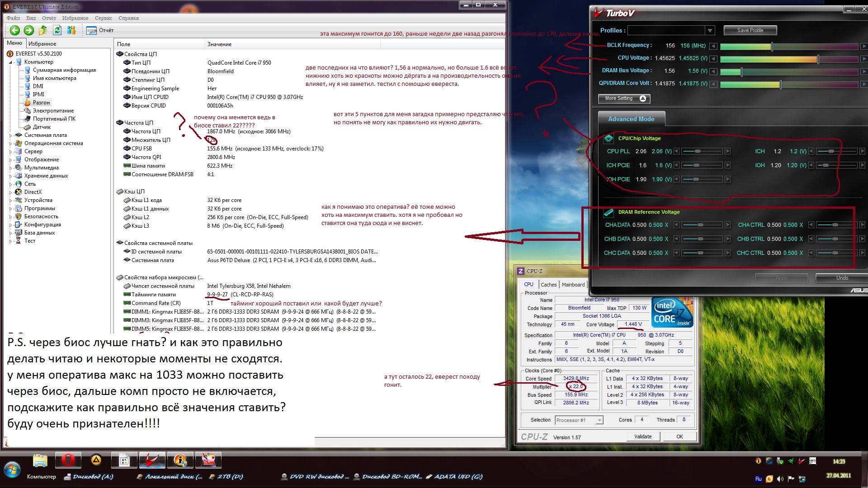This screenshot has height=488, width=868.
Task: Click the Save Profile button
Action: (x=750, y=30)
